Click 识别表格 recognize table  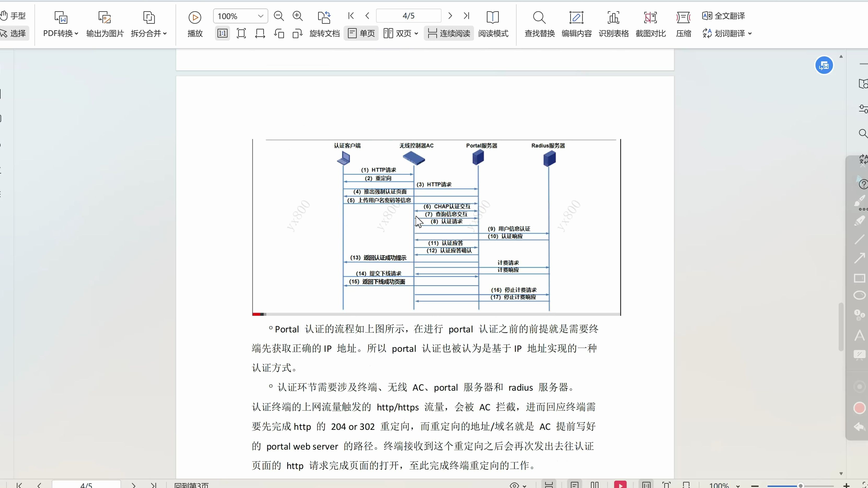coord(614,24)
